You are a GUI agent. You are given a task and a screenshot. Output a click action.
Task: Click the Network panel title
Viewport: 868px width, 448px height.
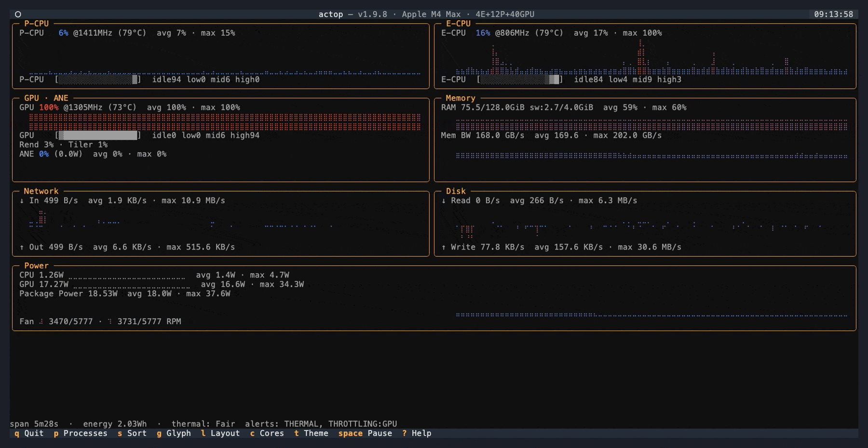pyautogui.click(x=41, y=191)
